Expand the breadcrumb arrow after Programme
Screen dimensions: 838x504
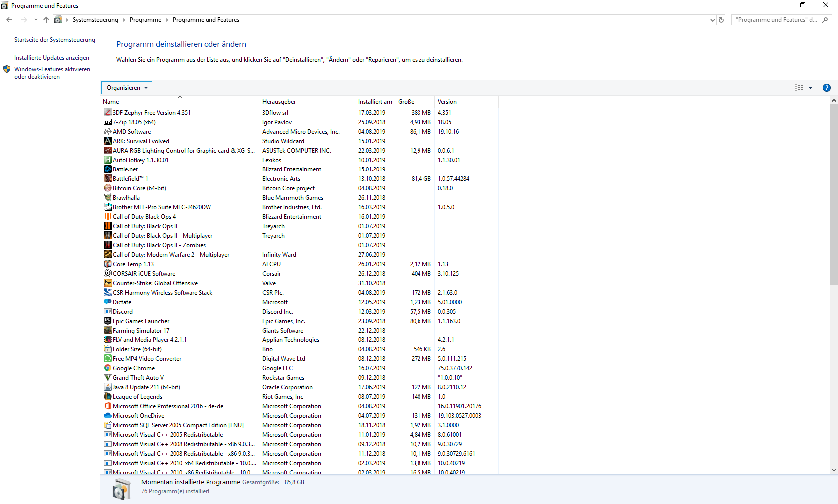pyautogui.click(x=167, y=20)
